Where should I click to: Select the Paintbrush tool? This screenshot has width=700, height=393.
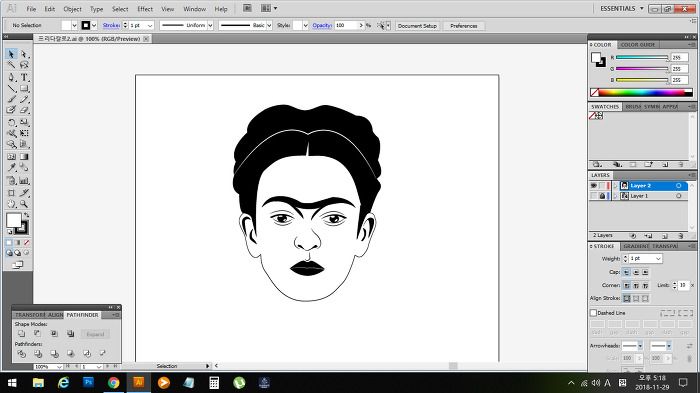pos(11,99)
